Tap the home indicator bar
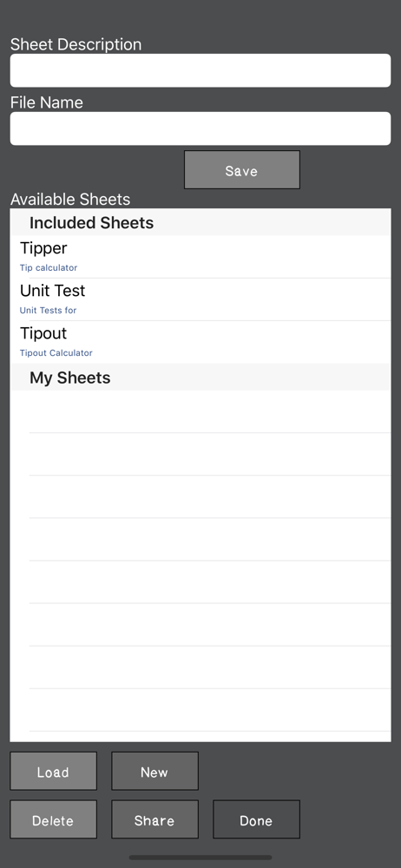The height and width of the screenshot is (868, 401). click(200, 858)
